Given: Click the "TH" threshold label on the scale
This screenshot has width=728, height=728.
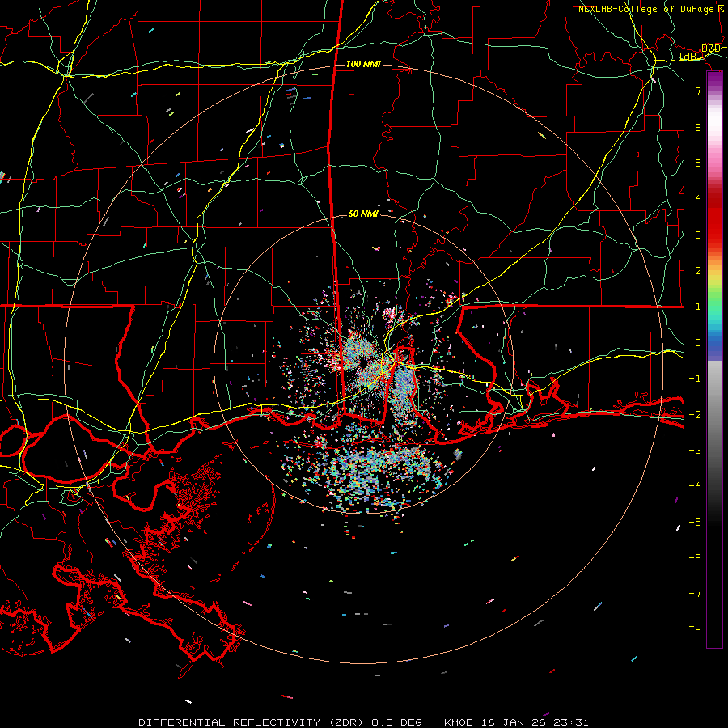Looking at the screenshot, I should (x=695, y=630).
